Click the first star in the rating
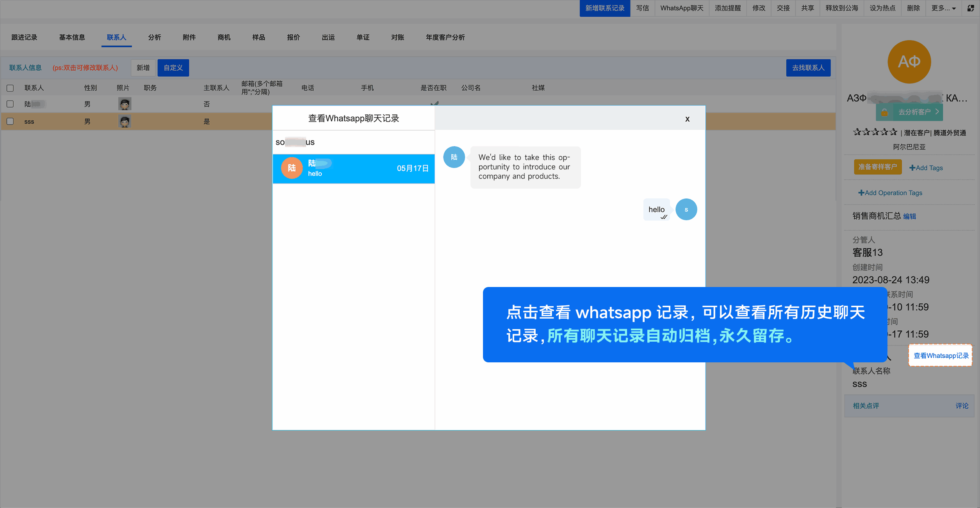This screenshot has height=508, width=980. click(857, 132)
